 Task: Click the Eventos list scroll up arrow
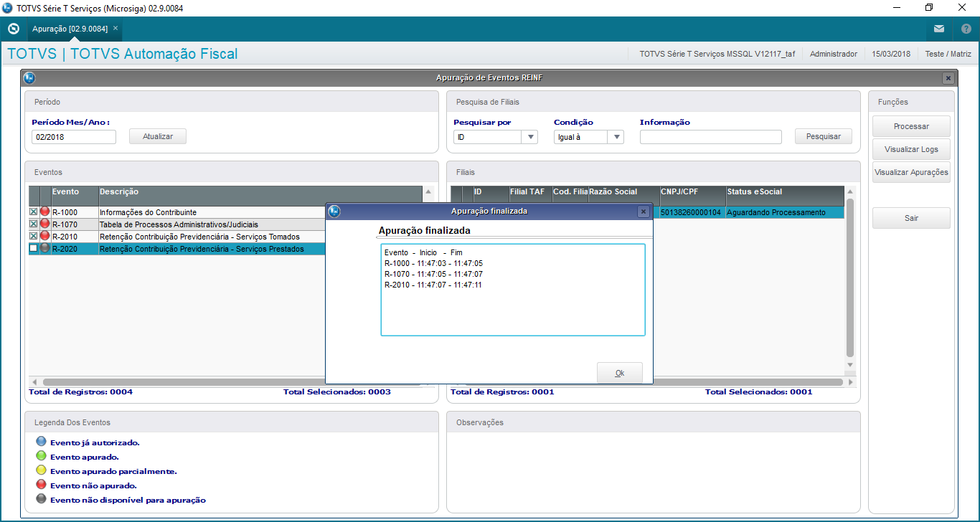pyautogui.click(x=429, y=192)
